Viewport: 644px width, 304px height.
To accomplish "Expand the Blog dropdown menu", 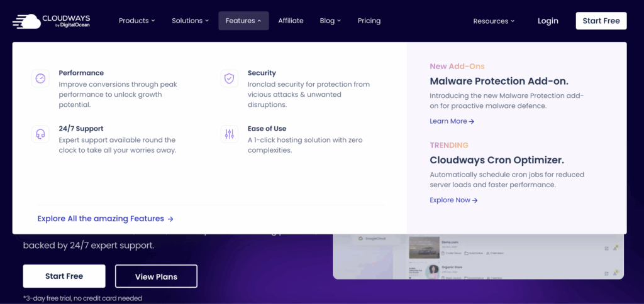I will (330, 21).
